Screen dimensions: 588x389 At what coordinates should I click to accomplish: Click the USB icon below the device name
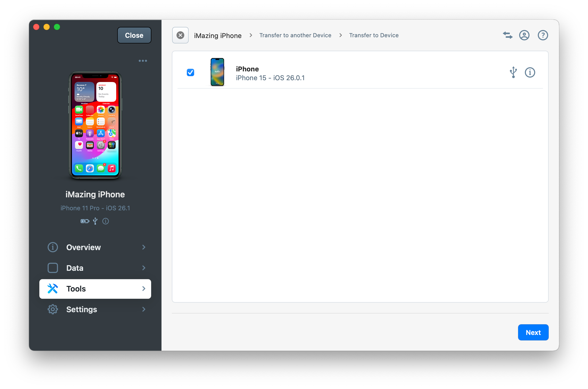point(95,221)
